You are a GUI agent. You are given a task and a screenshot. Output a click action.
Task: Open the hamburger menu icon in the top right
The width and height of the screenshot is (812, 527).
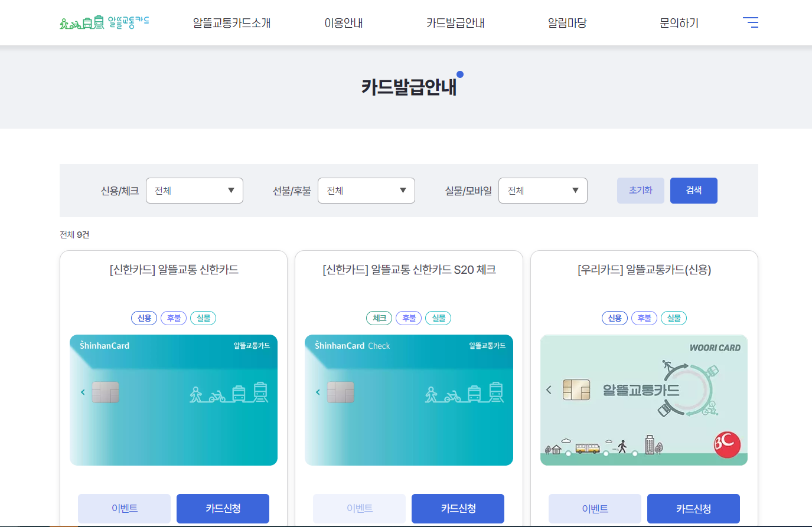coord(751,22)
